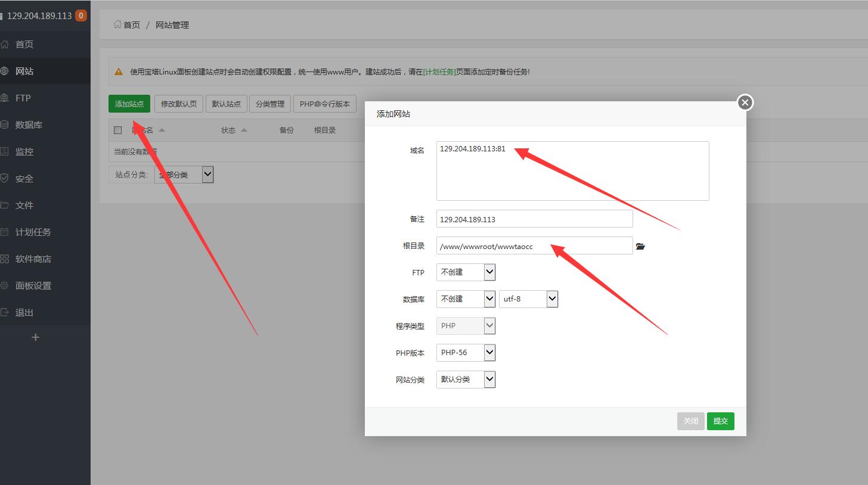
Task: Go to 计划任务 in the sidebar
Action: tap(33, 232)
